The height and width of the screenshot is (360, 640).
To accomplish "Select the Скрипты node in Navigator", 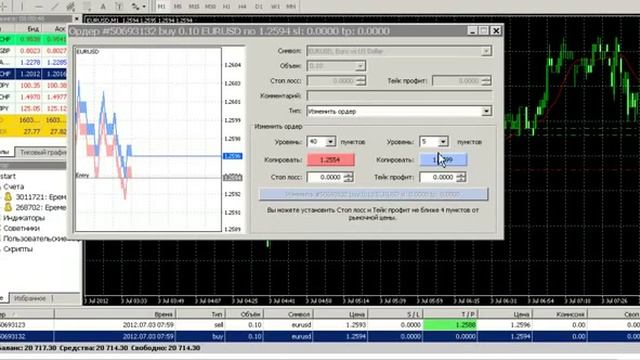I will (18, 249).
